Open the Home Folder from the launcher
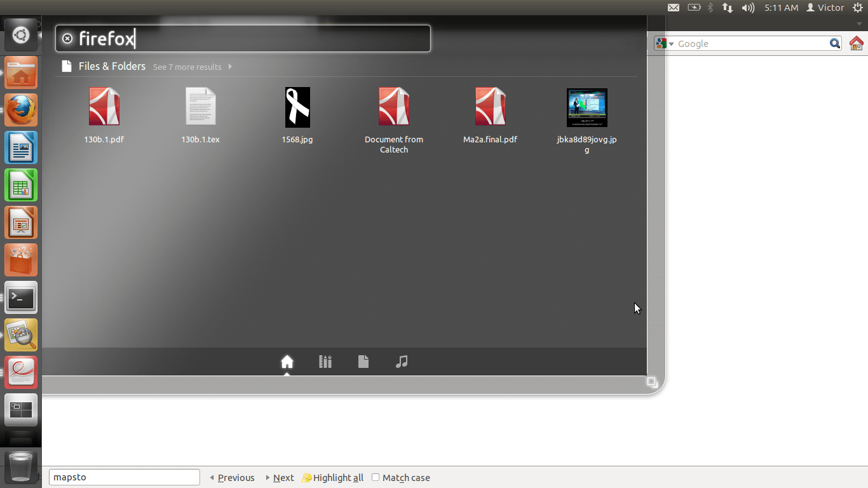This screenshot has height=488, width=868. pos(21,73)
